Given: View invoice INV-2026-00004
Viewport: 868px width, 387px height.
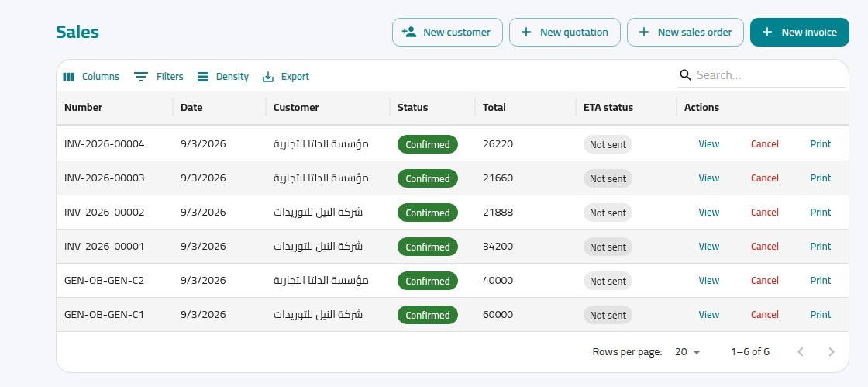Looking at the screenshot, I should coord(708,144).
